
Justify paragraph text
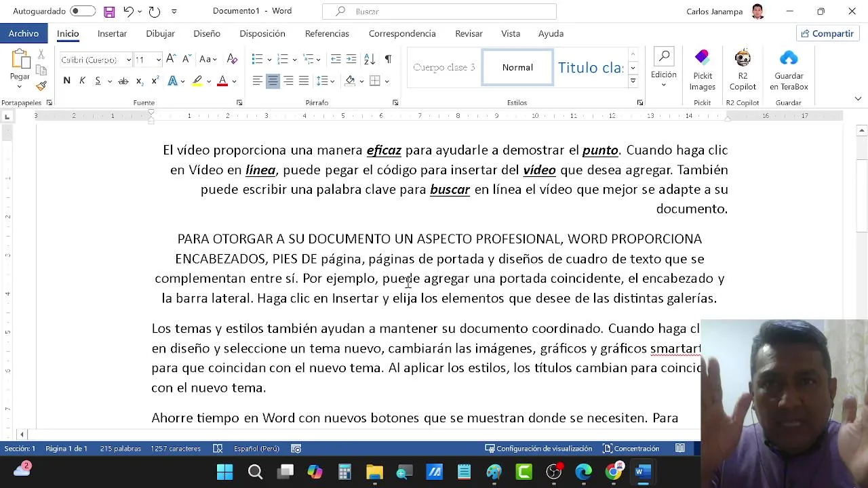(x=304, y=81)
